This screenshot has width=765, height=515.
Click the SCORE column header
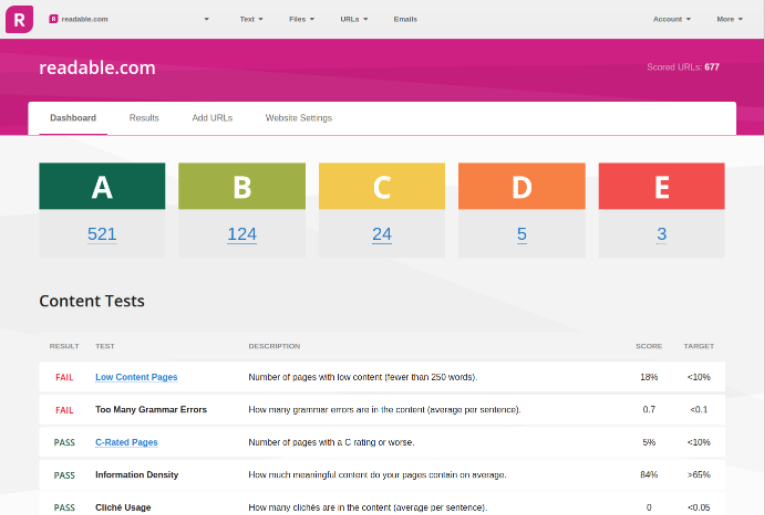[x=649, y=346]
